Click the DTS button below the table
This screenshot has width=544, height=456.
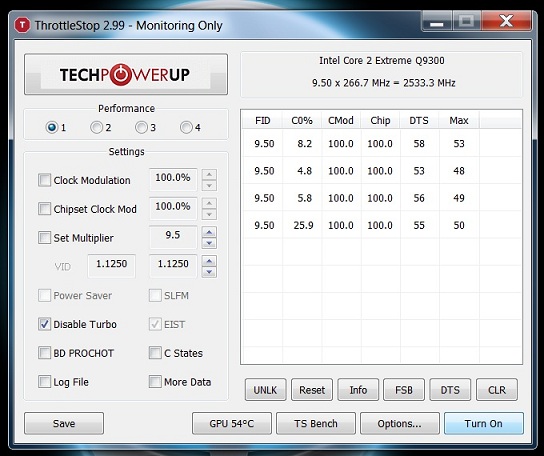click(450, 390)
